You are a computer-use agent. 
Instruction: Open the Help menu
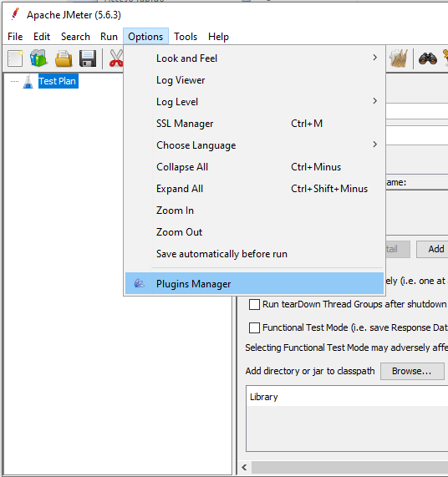218,37
